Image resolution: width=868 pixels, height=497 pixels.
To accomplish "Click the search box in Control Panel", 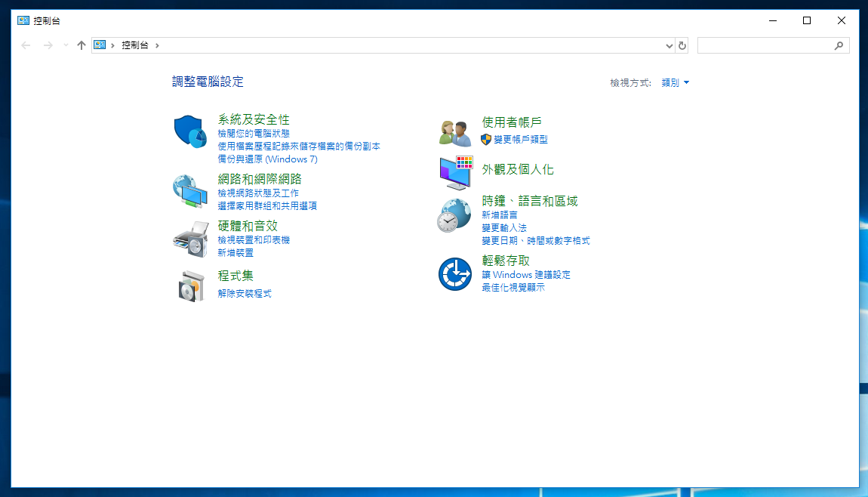I will click(765, 45).
